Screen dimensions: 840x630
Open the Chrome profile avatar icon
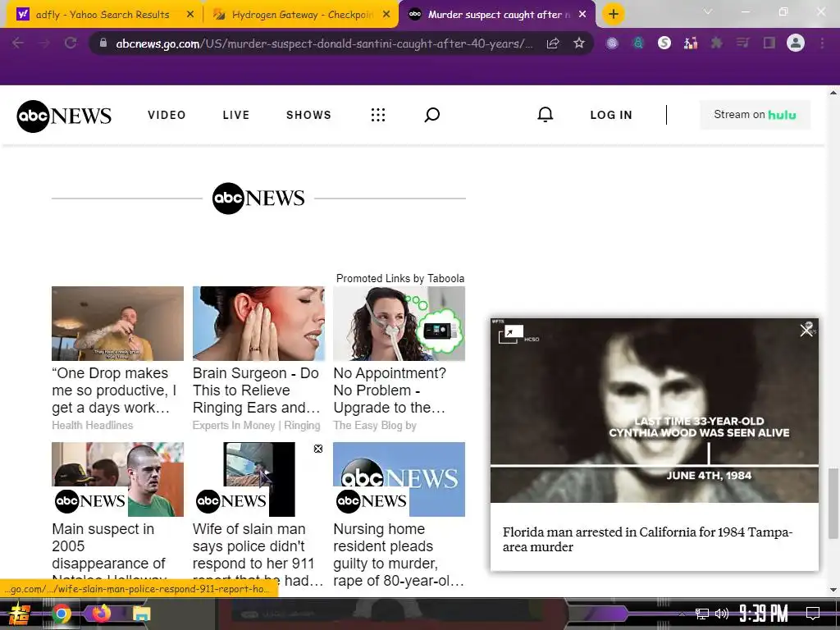pos(796,43)
